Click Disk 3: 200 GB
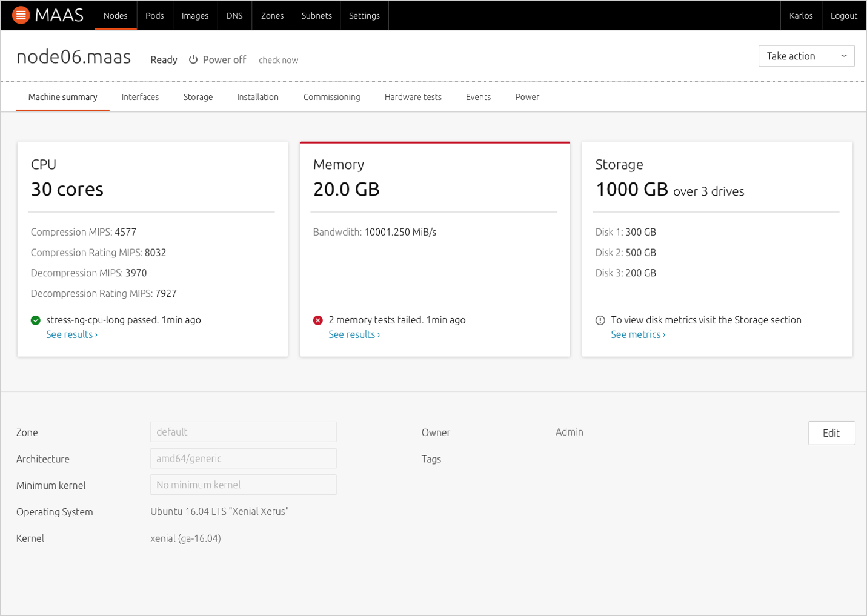Screen dimensions: 867x616 [626, 273]
